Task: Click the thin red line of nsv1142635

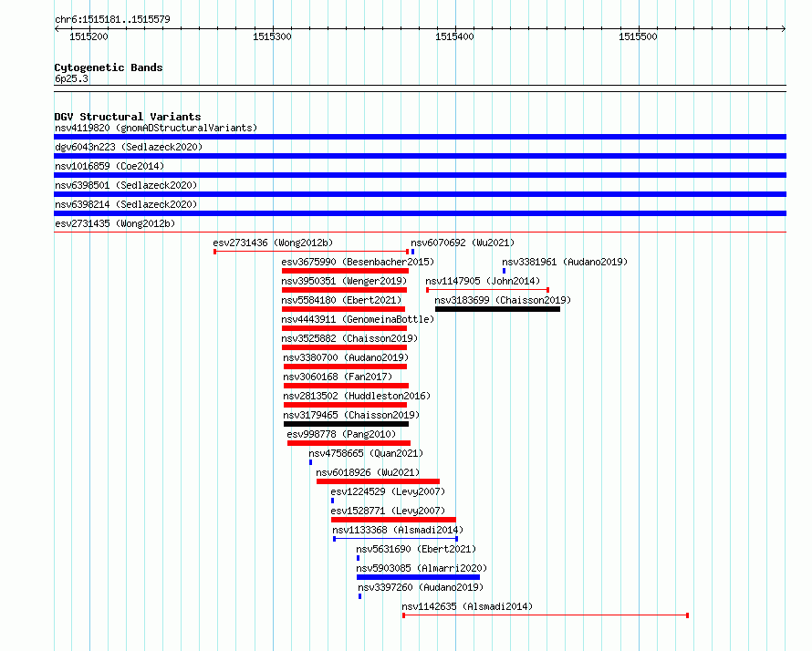Action: click(x=546, y=615)
